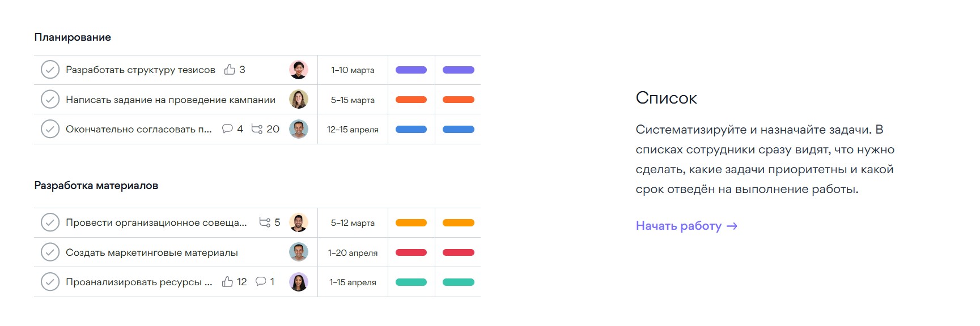This screenshot has width=980, height=326.
Task: Open assignee avatar for Написать задание task
Action: [x=299, y=100]
